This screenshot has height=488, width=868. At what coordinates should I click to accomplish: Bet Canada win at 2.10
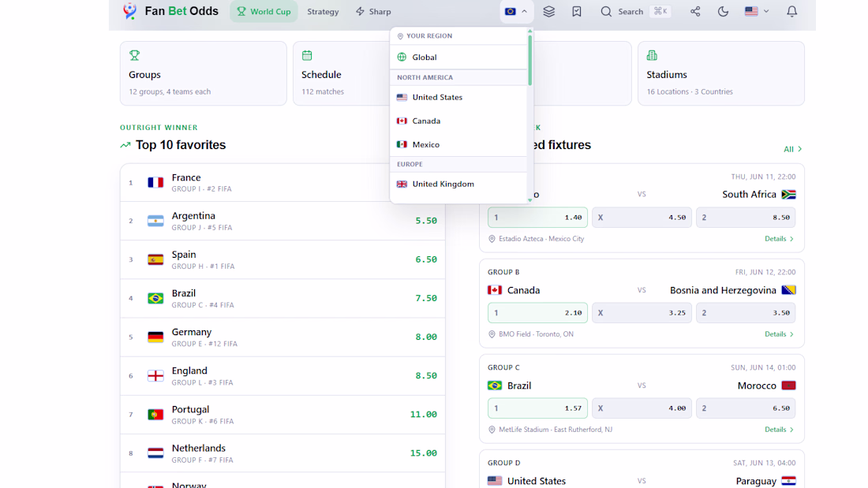537,313
